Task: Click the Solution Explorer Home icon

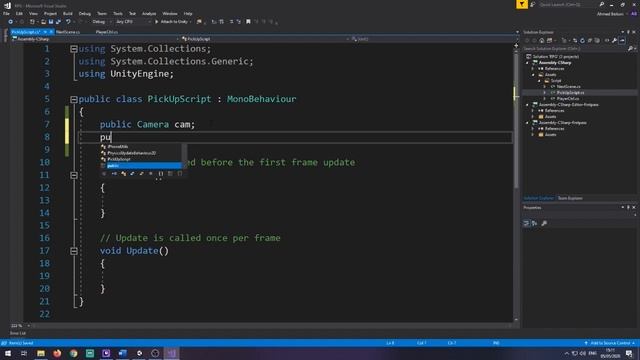Action: [x=542, y=40]
